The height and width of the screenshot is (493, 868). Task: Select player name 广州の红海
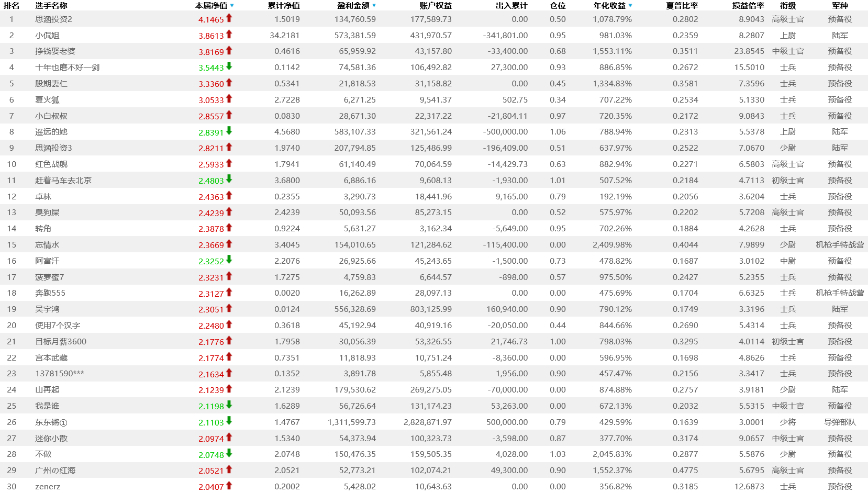pos(55,470)
